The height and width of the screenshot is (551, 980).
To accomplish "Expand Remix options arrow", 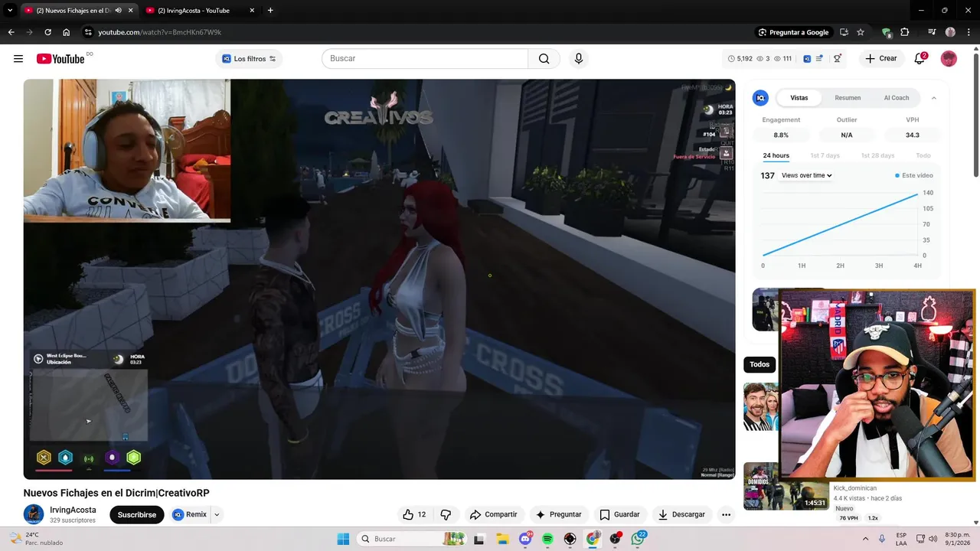I will tap(217, 514).
